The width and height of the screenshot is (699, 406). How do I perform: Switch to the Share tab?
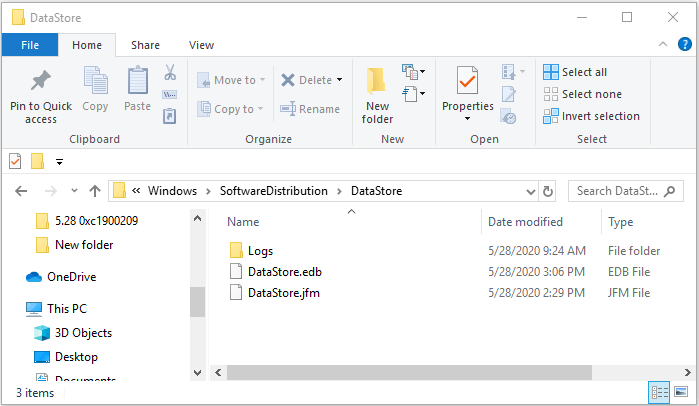click(145, 45)
